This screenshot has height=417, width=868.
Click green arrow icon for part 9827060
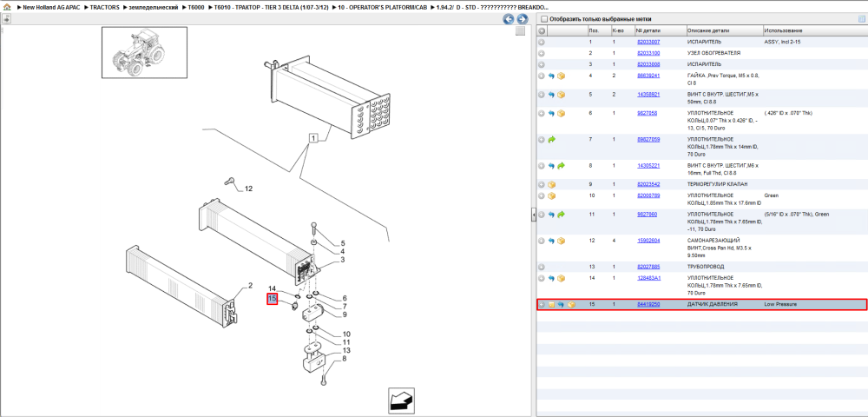(561, 215)
